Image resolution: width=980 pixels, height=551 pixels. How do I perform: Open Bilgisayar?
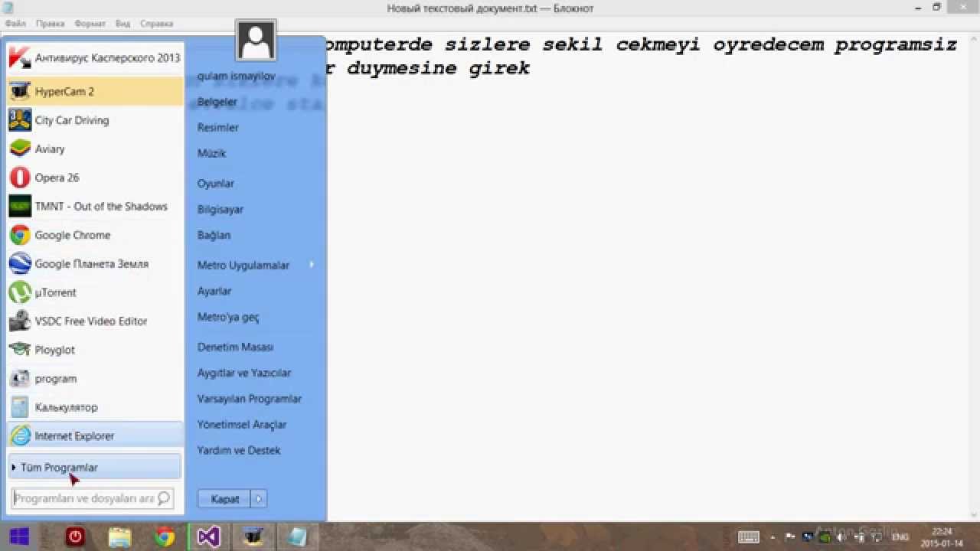tap(220, 209)
